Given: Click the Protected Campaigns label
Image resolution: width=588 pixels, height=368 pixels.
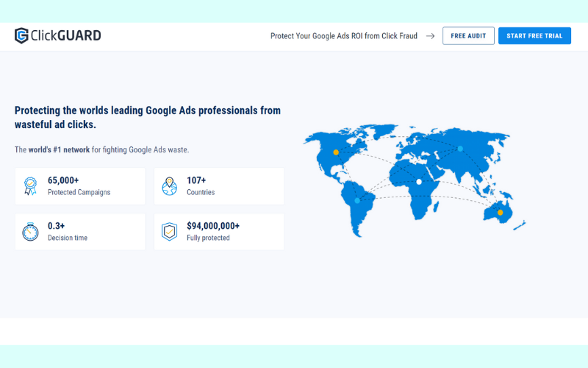Looking at the screenshot, I should point(79,192).
